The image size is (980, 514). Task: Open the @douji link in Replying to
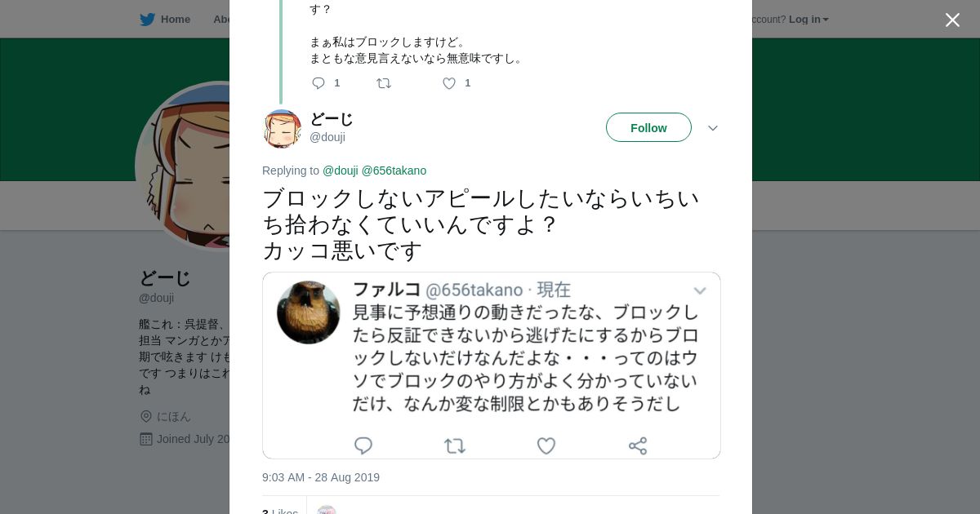[341, 171]
